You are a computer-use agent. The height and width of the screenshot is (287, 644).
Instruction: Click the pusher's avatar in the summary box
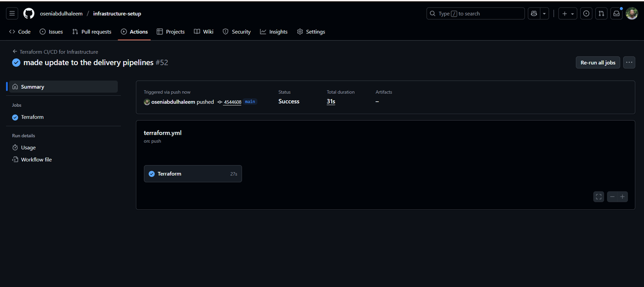click(x=147, y=102)
